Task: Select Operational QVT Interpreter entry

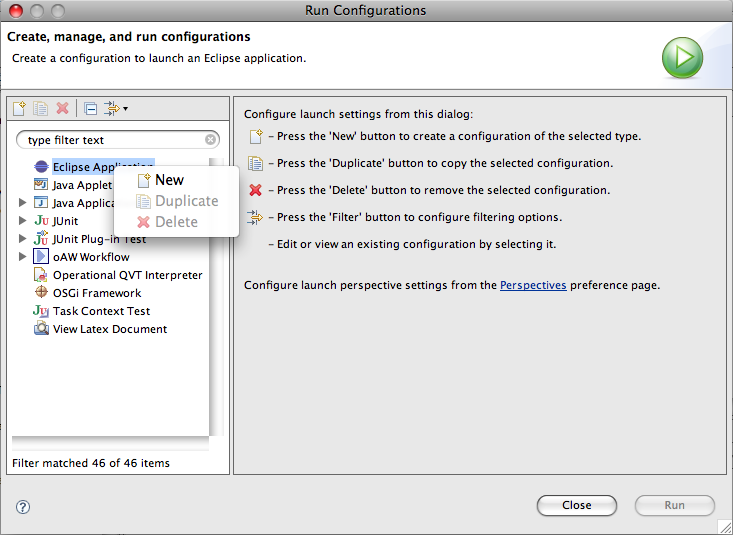Action: 128,275
